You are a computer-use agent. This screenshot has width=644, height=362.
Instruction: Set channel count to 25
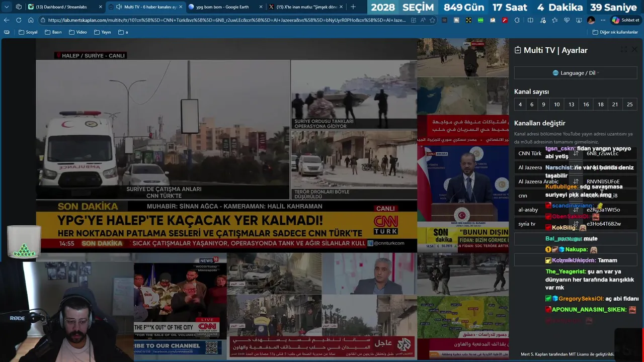[630, 105]
